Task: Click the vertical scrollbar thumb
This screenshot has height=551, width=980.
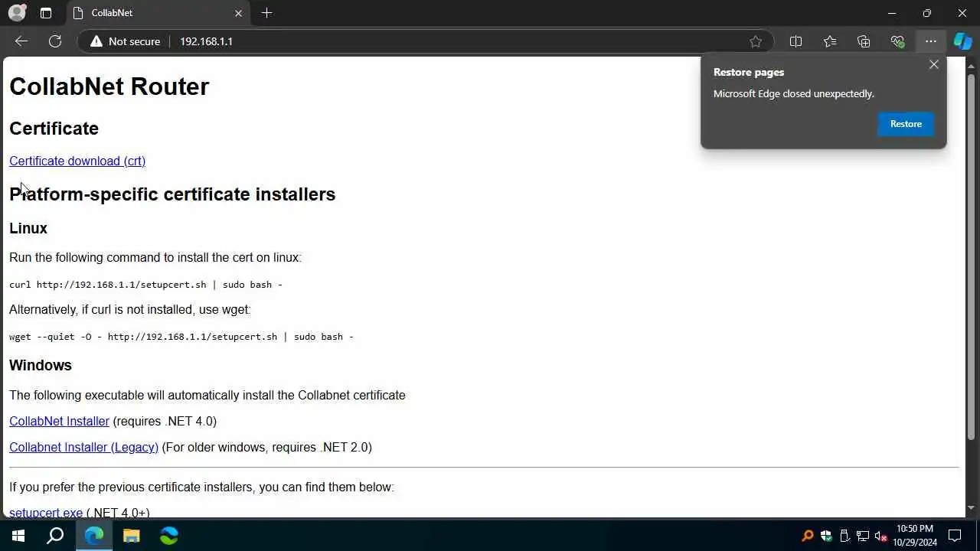Action: point(971,256)
